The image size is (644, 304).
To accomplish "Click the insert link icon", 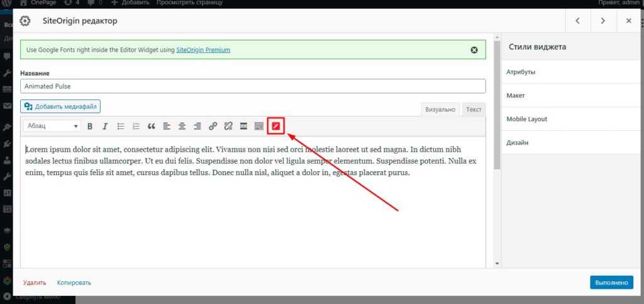I will (x=213, y=126).
